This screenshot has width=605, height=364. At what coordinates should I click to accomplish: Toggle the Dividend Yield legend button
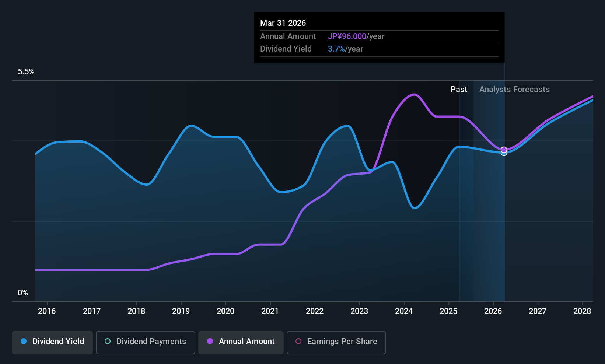(52, 342)
